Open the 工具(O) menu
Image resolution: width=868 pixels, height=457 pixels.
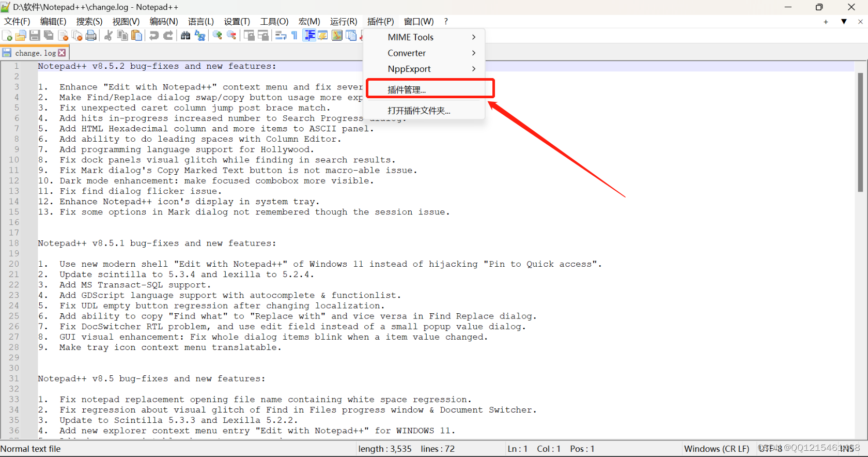(274, 21)
